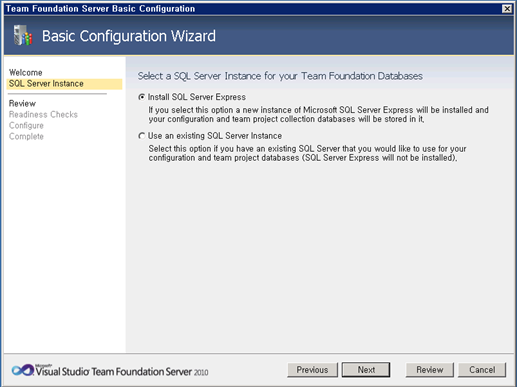Click the Previous button
517x387 pixels.
tap(312, 370)
